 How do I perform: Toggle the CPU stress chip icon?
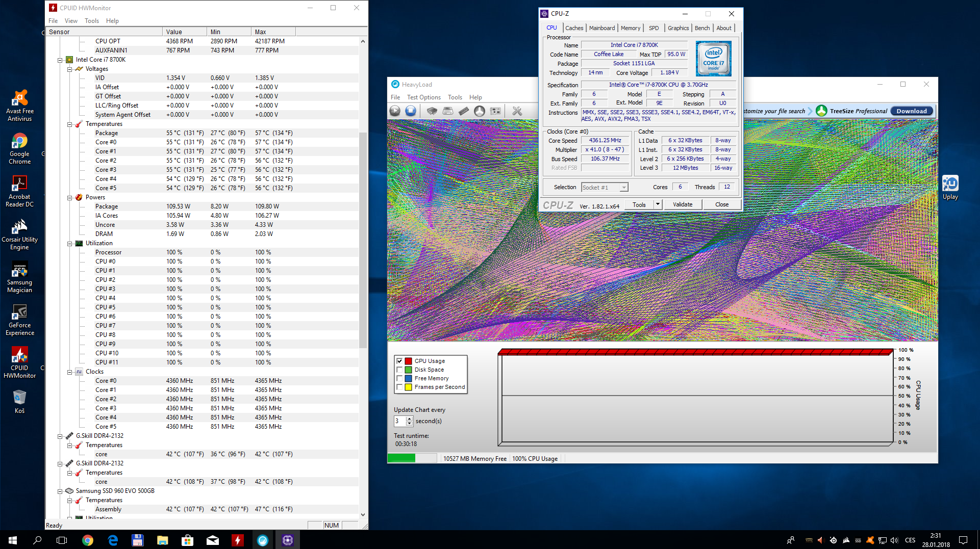[432, 111]
